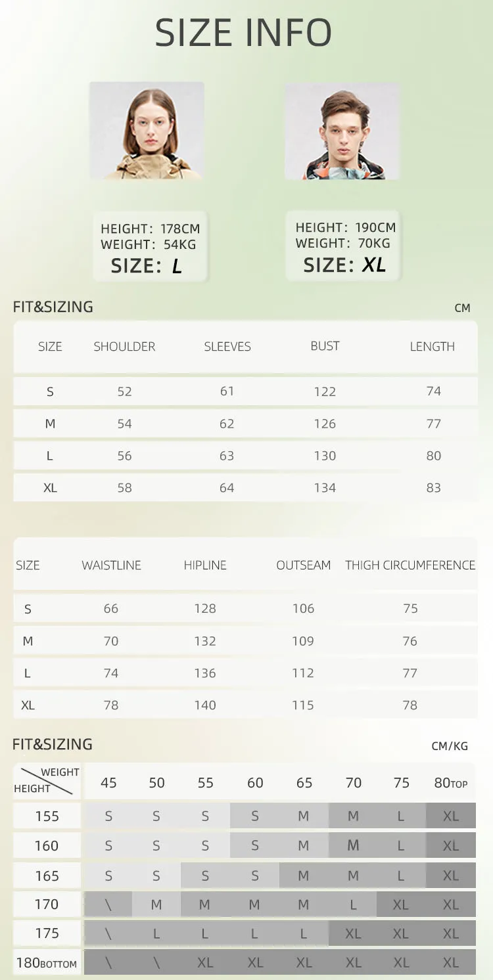This screenshot has width=493, height=980.
Task: Click the backslash cell at height 175 weight 45
Action: (108, 933)
